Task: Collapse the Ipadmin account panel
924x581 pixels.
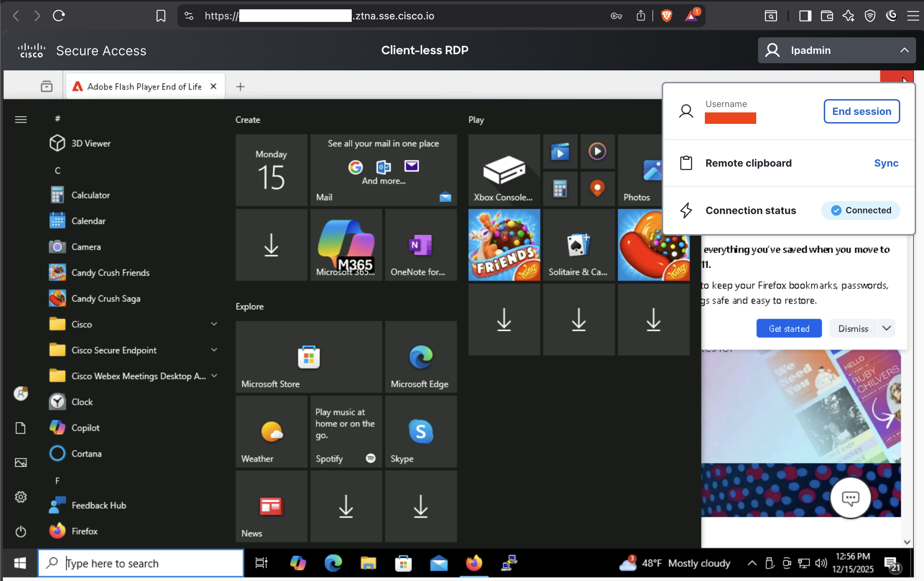Action: click(905, 50)
